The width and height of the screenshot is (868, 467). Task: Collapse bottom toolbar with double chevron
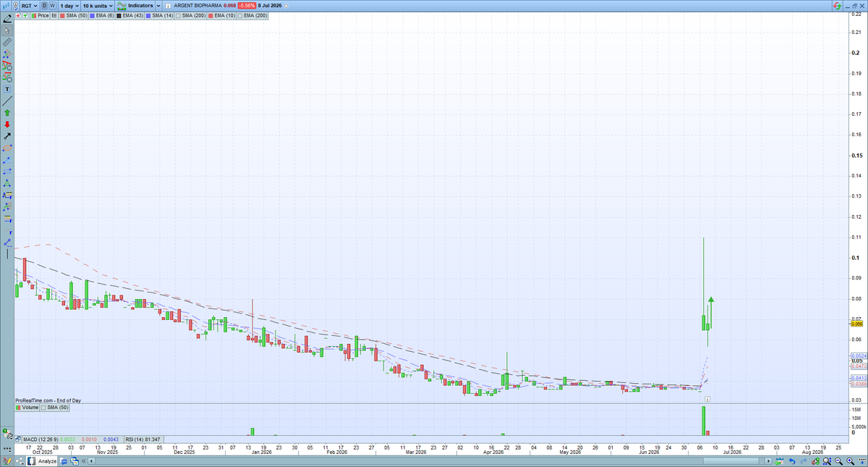coord(83,460)
